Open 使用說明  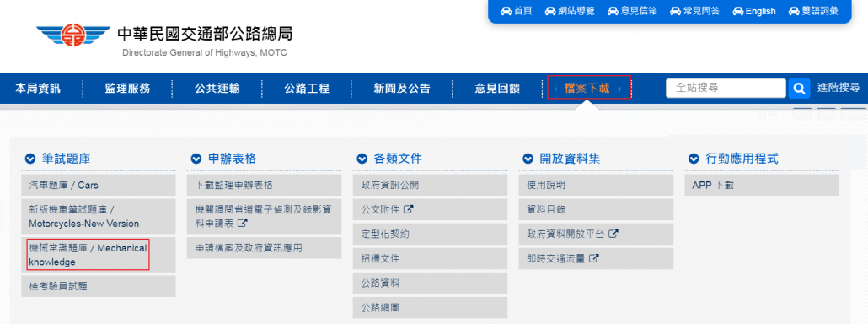[596, 185]
